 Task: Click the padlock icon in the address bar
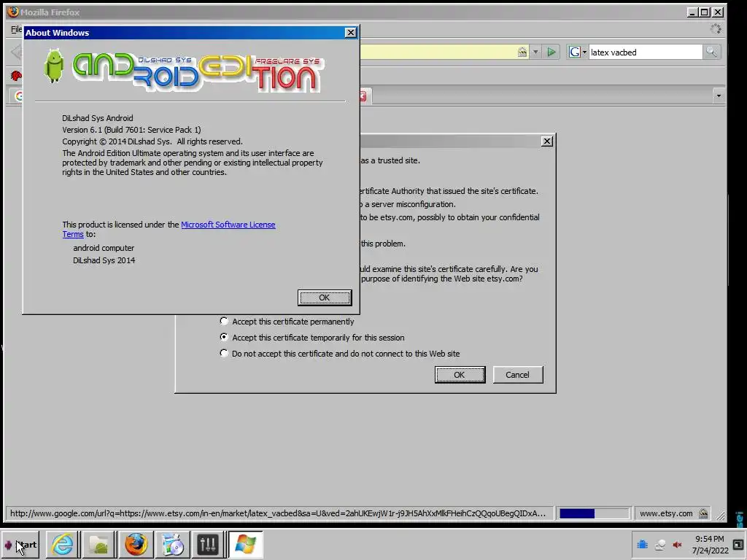[x=522, y=52]
